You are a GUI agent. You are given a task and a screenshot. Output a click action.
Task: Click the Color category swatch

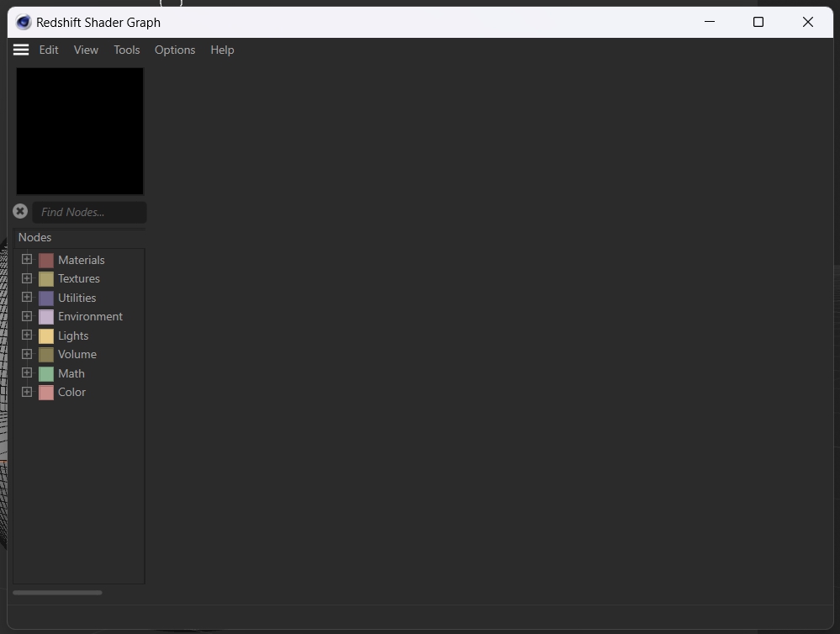pyautogui.click(x=46, y=393)
